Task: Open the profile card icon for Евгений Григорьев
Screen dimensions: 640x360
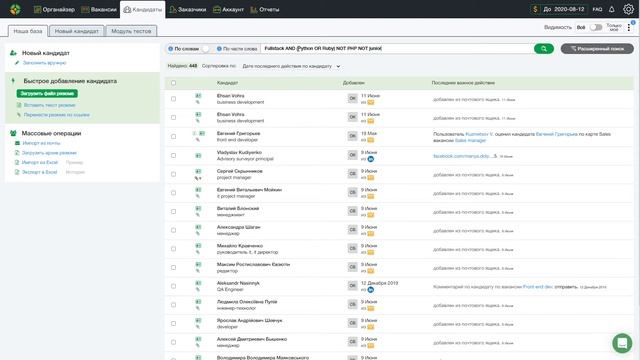Action: coord(202,133)
